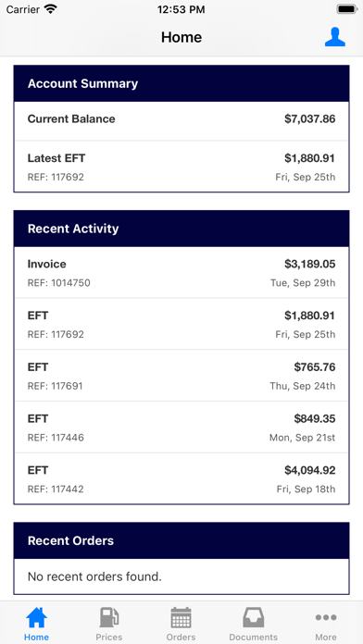363x644 pixels.
Task: Tap the No recent orders found message
Action: point(94,576)
